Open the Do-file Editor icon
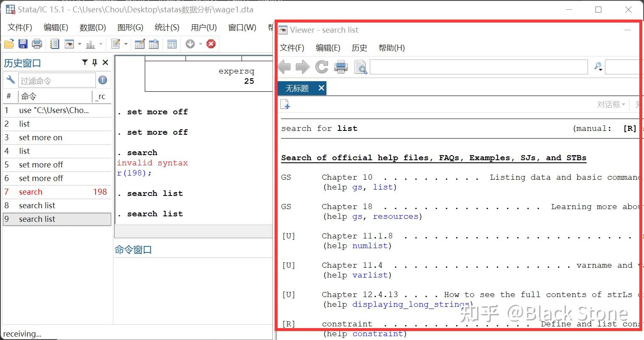The height and width of the screenshot is (340, 644). click(x=115, y=44)
